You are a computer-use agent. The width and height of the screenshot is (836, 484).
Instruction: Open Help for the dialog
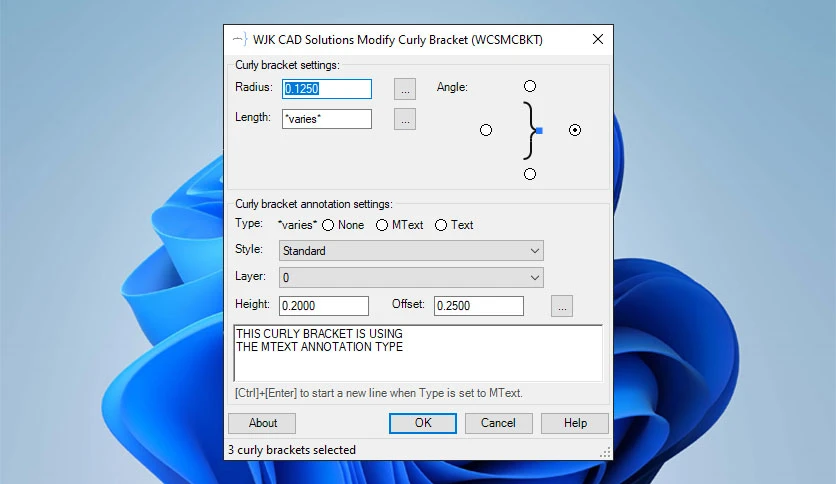click(x=575, y=423)
